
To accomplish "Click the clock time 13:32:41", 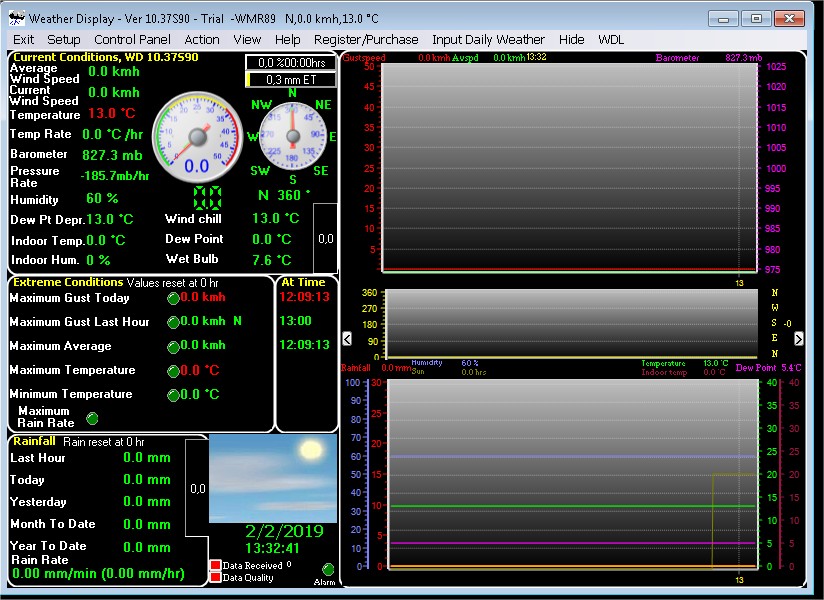I will point(272,549).
